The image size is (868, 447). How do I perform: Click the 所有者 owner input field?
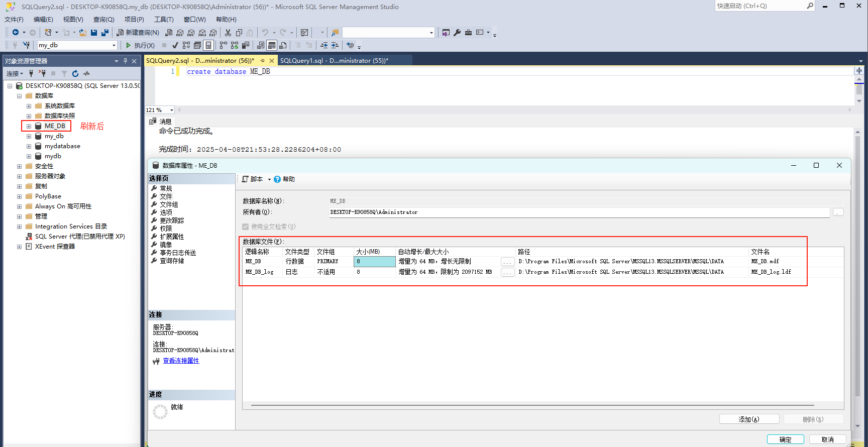(x=579, y=212)
